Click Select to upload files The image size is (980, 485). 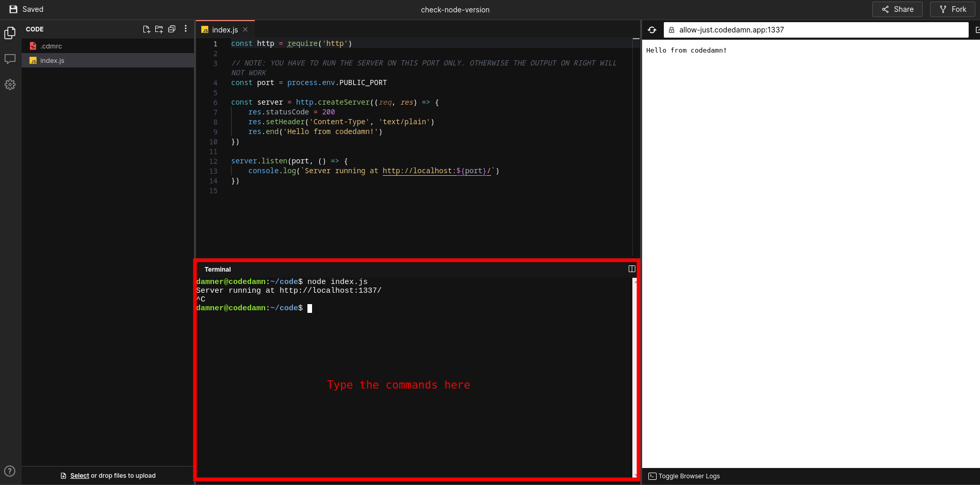pyautogui.click(x=79, y=475)
